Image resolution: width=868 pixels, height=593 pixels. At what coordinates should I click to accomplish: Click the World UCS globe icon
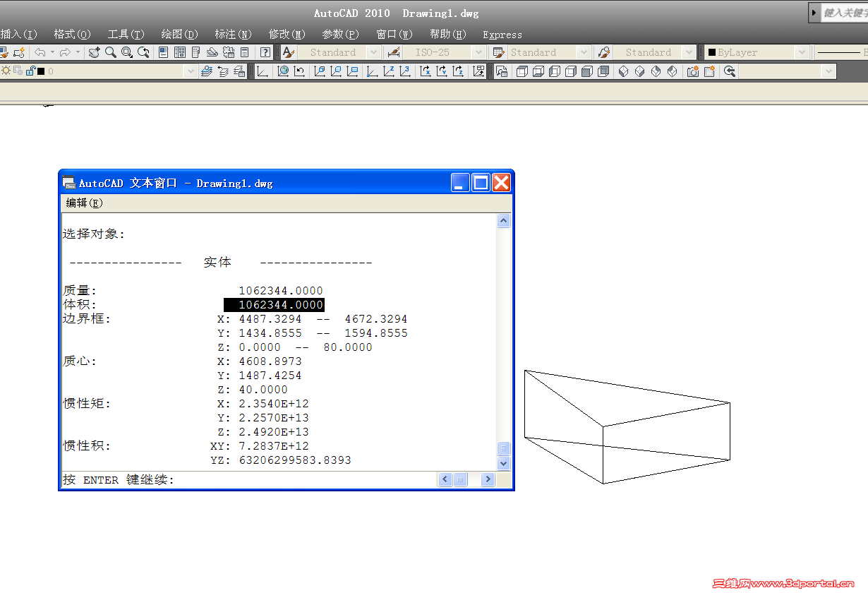pos(283,71)
